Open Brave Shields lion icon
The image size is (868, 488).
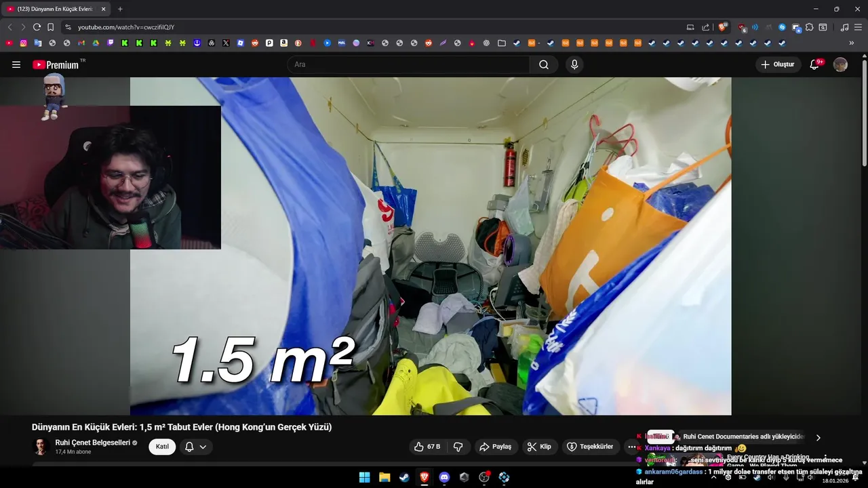point(723,27)
